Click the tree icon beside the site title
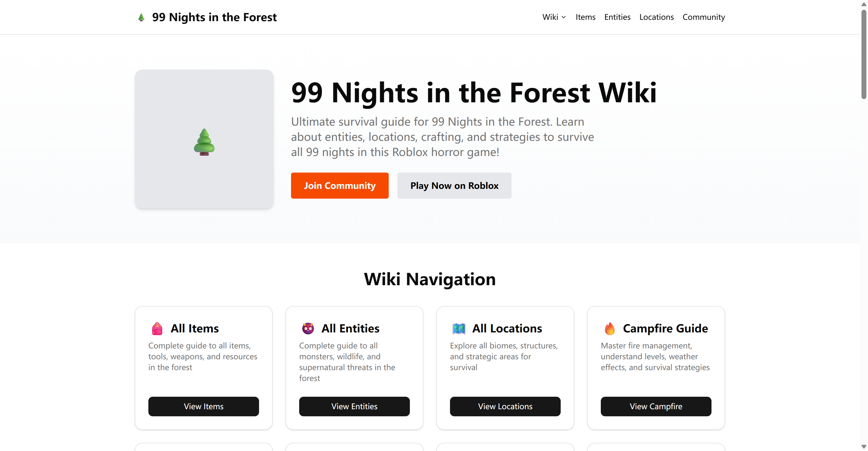 141,17
